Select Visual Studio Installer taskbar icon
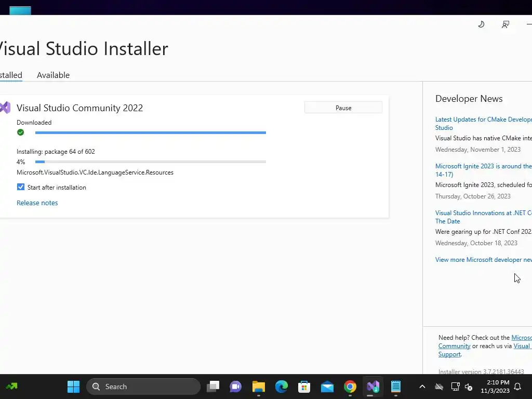The width and height of the screenshot is (532, 399). tap(373, 387)
